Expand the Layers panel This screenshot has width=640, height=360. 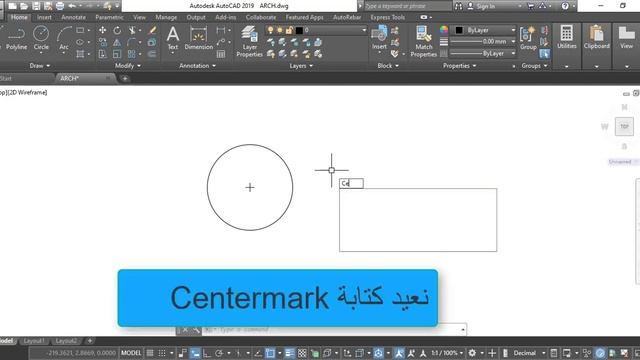[x=301, y=66]
